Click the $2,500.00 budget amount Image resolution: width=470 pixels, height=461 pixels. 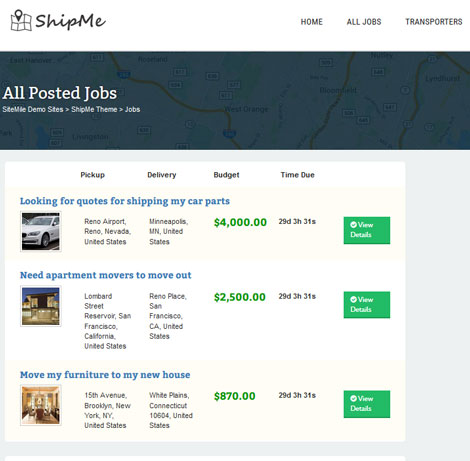click(240, 297)
